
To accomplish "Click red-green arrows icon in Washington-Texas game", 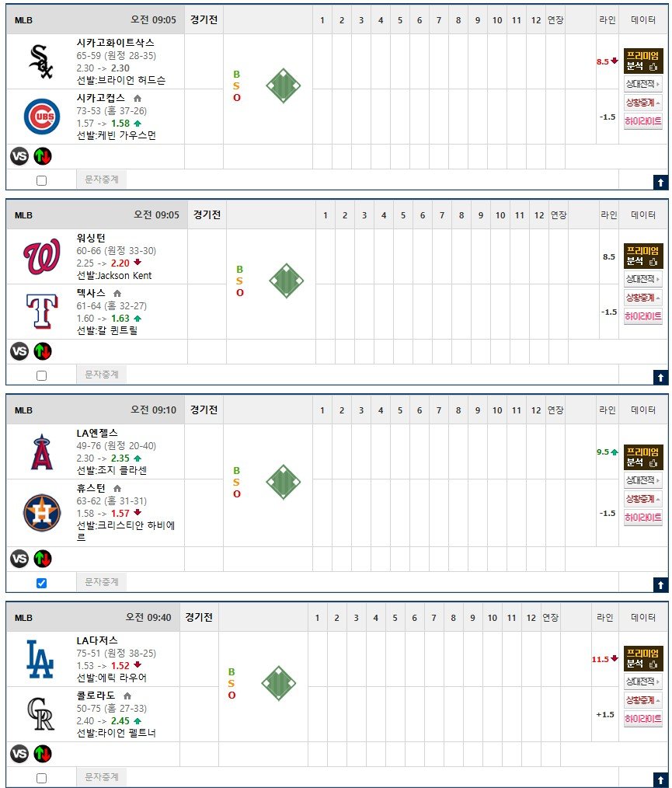I will click(43, 351).
